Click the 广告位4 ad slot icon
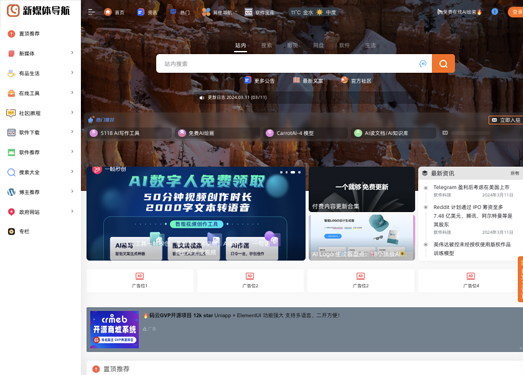Image resolution: width=523 pixels, height=375 pixels. pos(471,276)
